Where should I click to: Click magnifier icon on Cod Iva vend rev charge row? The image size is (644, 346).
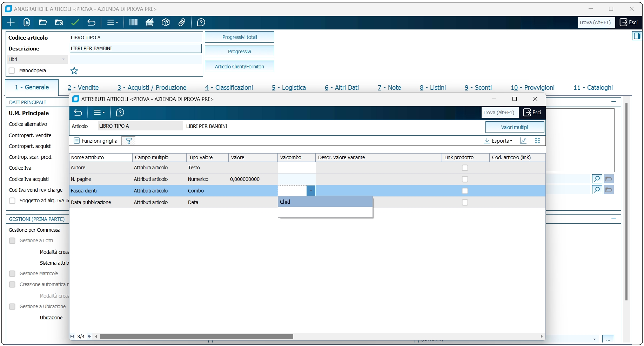[x=597, y=190]
